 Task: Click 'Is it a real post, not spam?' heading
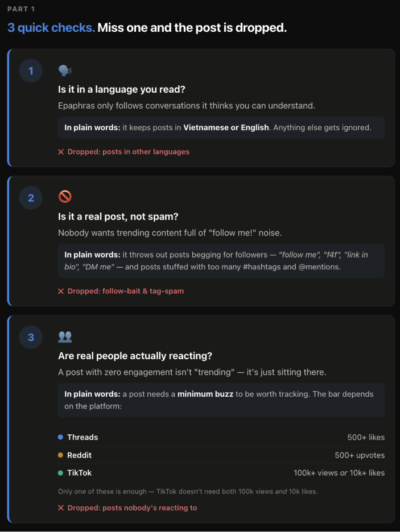click(x=118, y=217)
